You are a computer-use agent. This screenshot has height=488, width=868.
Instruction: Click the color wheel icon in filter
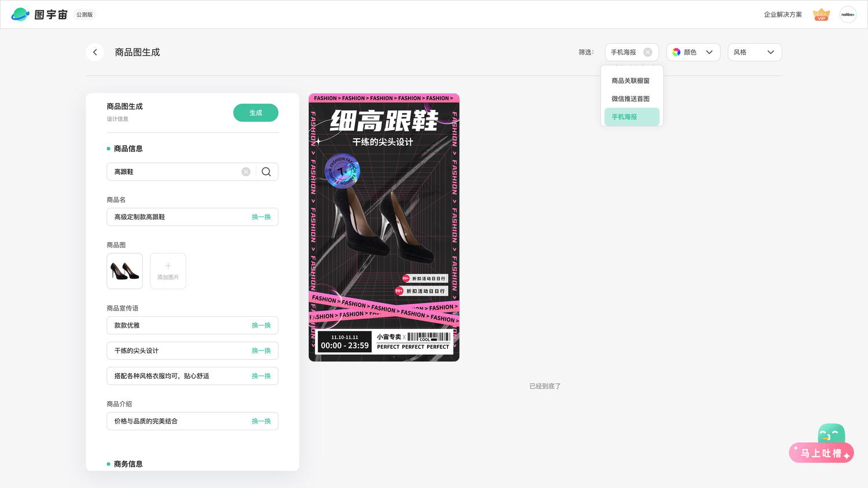click(x=676, y=52)
